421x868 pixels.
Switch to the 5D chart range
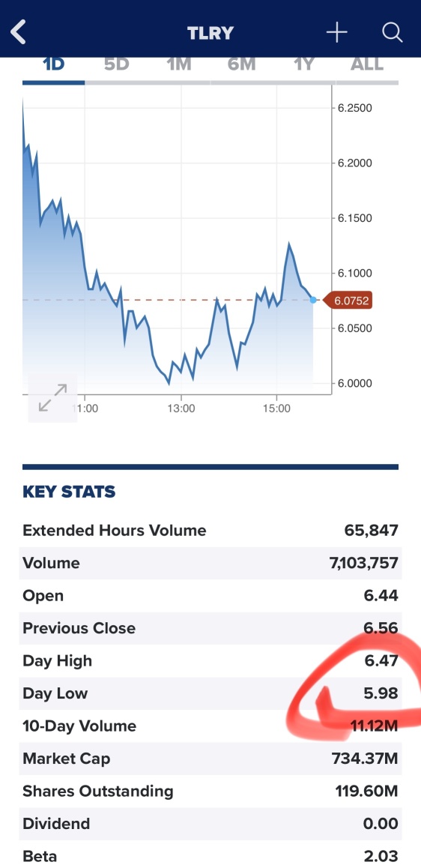click(x=116, y=64)
